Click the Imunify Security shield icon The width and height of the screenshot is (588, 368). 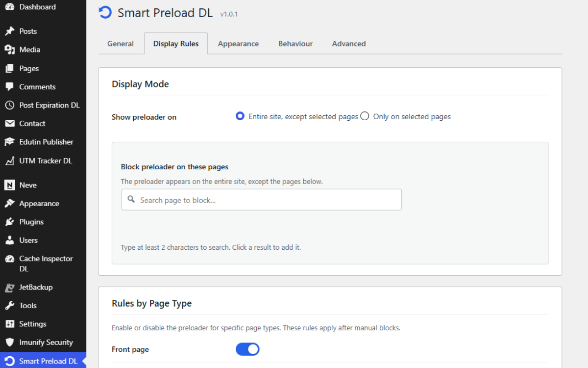9,342
